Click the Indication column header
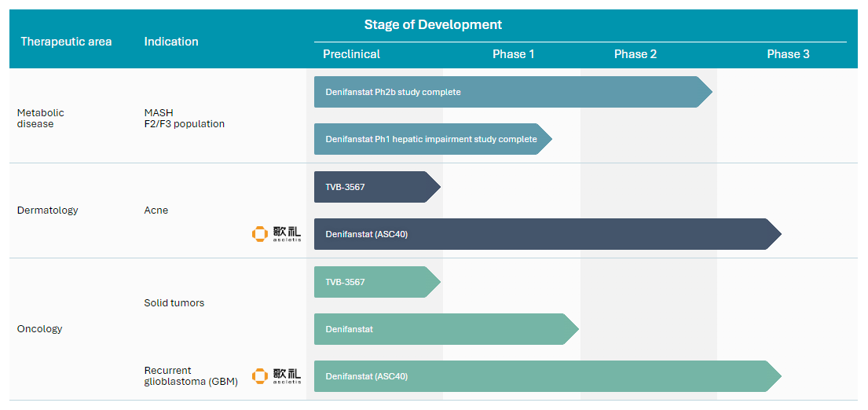This screenshot has width=868, height=410. click(x=171, y=42)
